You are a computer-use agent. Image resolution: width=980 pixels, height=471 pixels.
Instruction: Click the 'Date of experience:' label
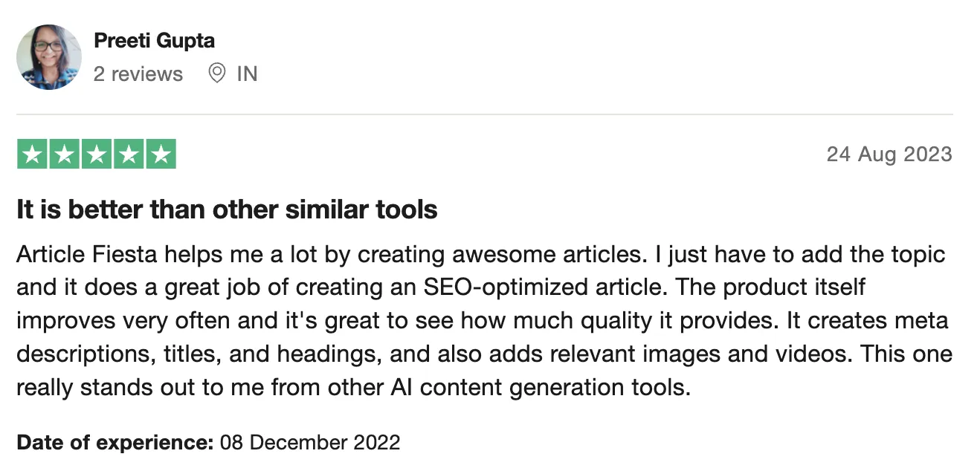(x=115, y=443)
